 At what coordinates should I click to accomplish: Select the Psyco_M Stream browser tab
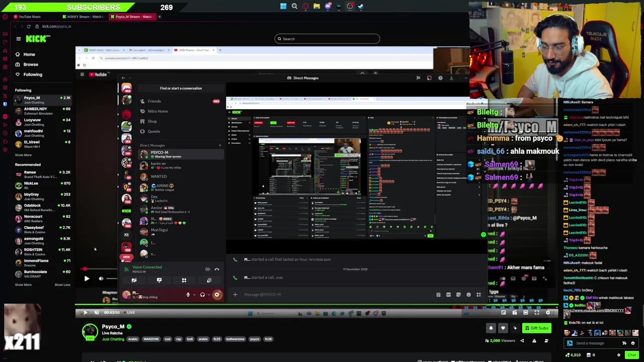[x=132, y=17]
